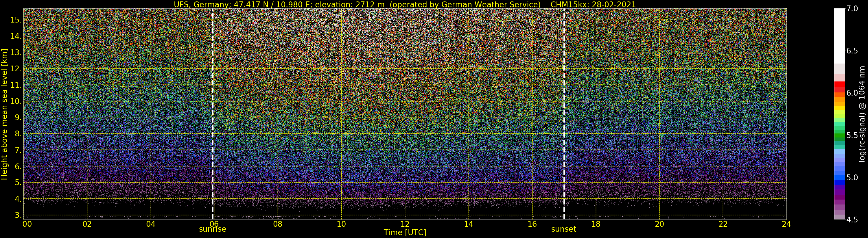Click colorbar value '5.5'
Viewport: 868px width, 238px height.
click(852, 135)
